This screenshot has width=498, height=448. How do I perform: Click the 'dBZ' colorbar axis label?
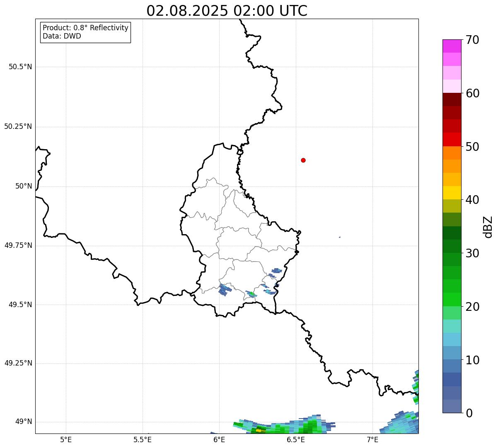coord(488,227)
